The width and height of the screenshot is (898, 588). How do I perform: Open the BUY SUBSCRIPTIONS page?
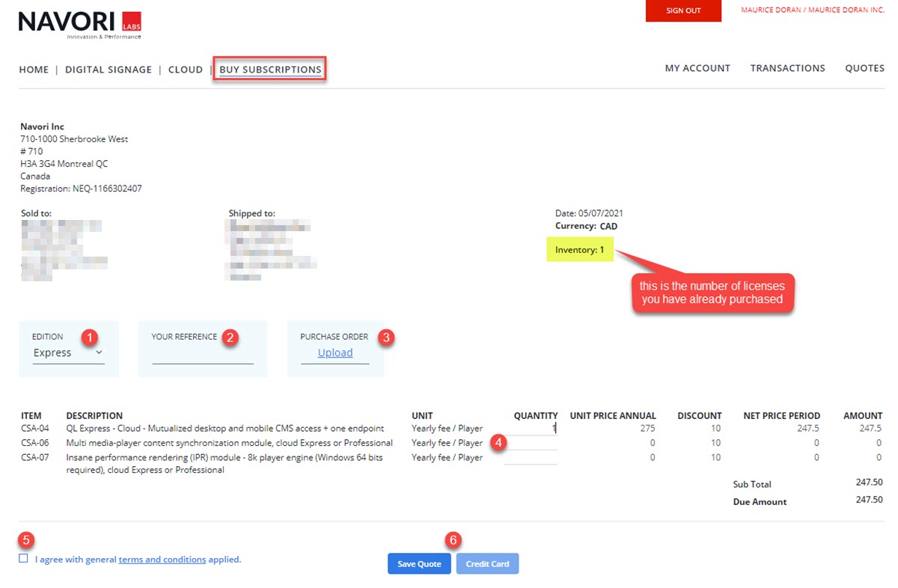(x=270, y=70)
